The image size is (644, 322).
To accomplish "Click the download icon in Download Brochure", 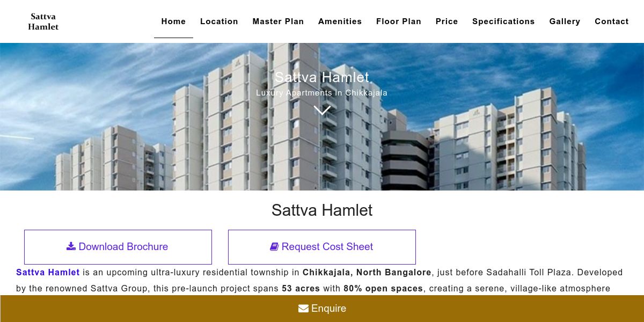I will coord(71,246).
